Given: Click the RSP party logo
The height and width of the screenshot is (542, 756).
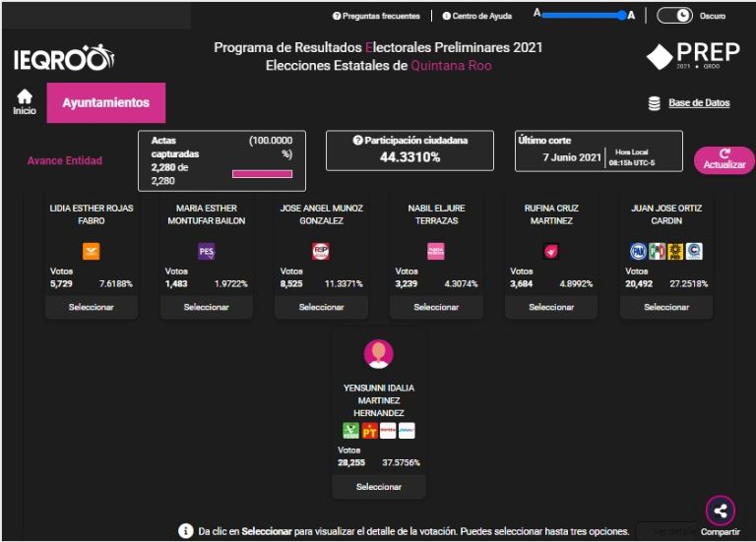Looking at the screenshot, I should [x=321, y=251].
